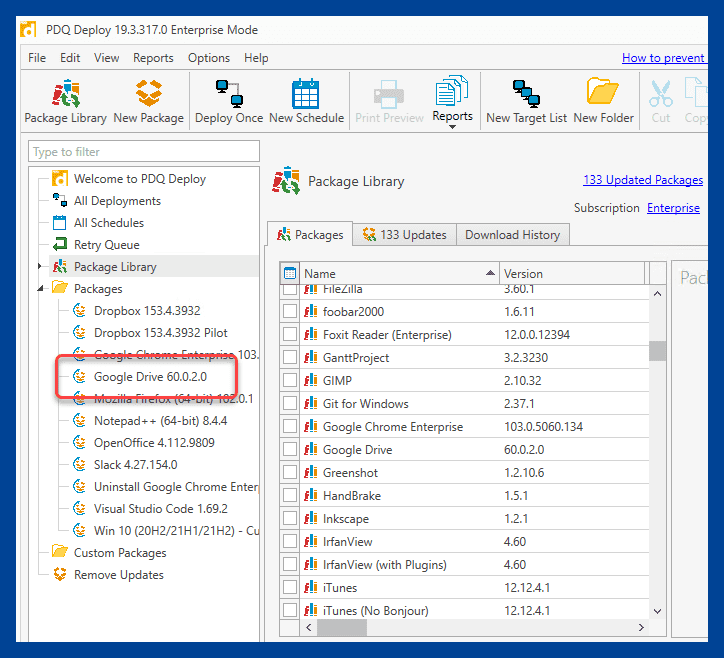Open the Edit menu

point(70,58)
